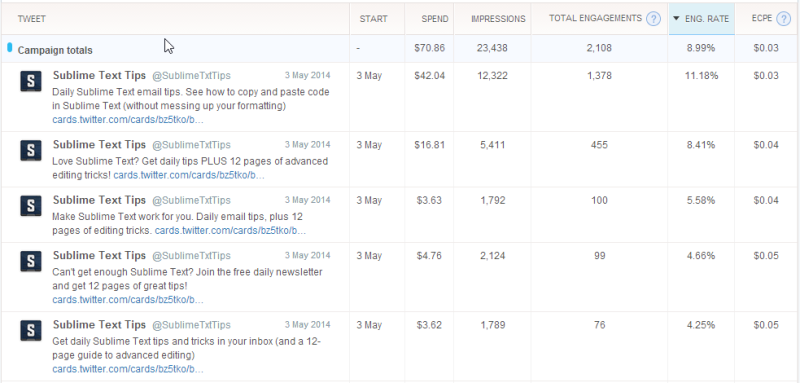Screen dimensions: 800x383
Task: Click '3 May 2014' date in 76 engagements row
Action: tap(307, 324)
